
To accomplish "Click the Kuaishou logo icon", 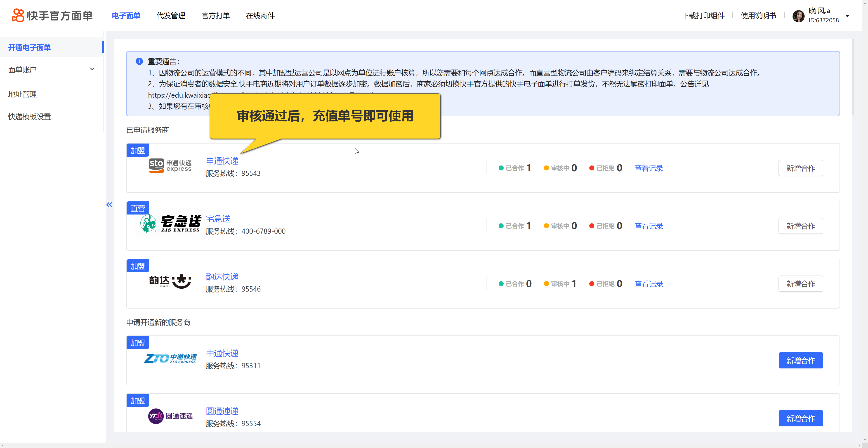I will coord(18,16).
